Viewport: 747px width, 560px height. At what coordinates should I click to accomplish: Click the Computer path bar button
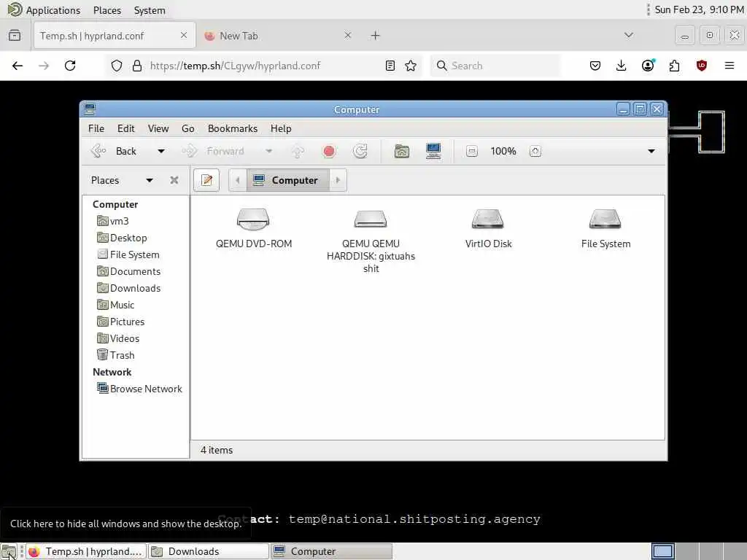click(x=287, y=180)
